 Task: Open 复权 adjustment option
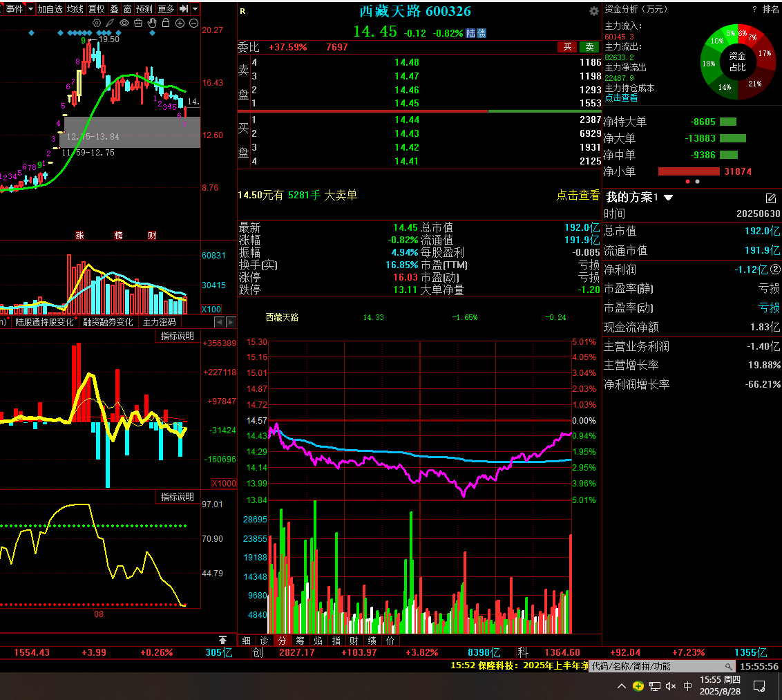(x=97, y=9)
